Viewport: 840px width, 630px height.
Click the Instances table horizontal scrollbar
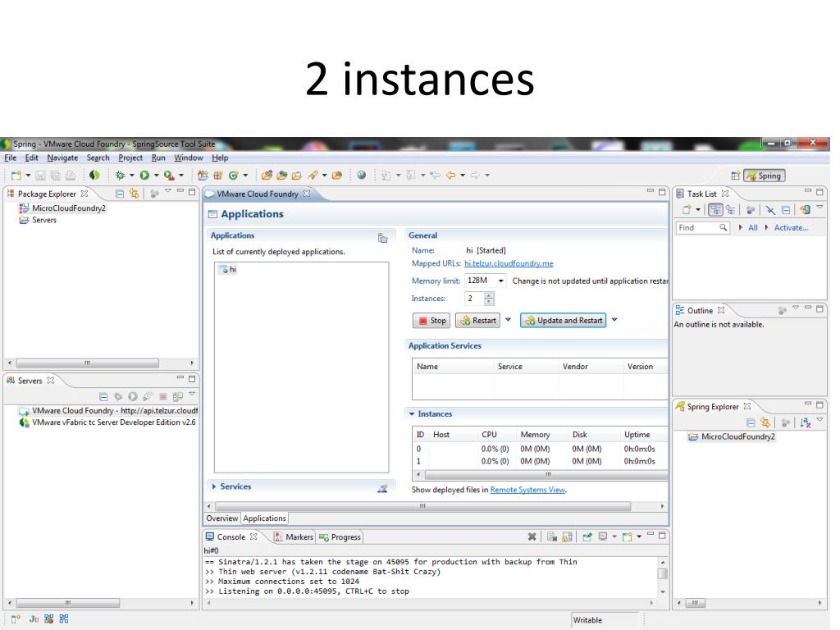point(547,475)
